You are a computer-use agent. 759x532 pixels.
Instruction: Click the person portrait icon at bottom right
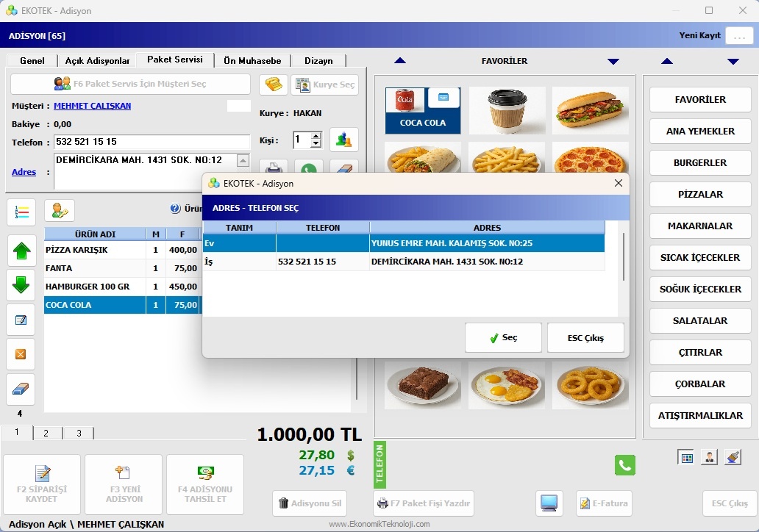click(x=709, y=458)
